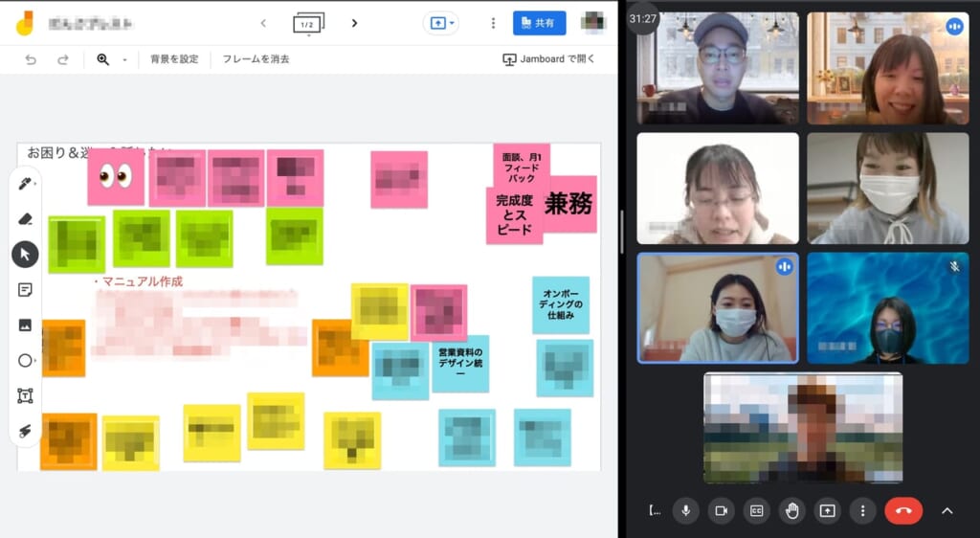Click the お困り＆迷 heading text
Image resolution: width=980 pixels, height=538 pixels.
click(59, 152)
